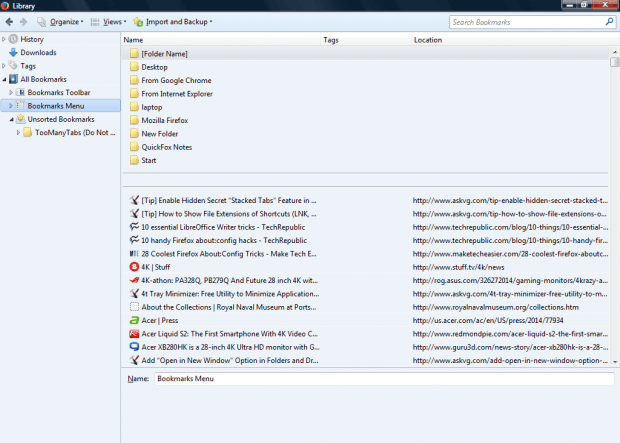Select the From Google Chrome folder icon
620x443 pixels.
click(134, 80)
